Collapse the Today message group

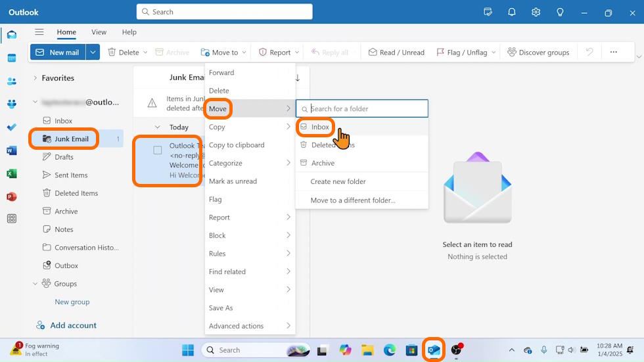[157, 127]
